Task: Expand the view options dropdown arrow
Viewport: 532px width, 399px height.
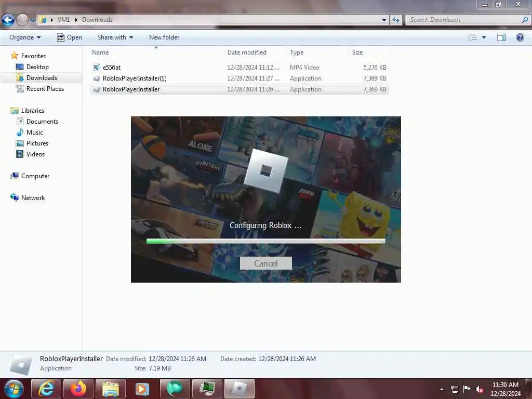Action: point(484,37)
